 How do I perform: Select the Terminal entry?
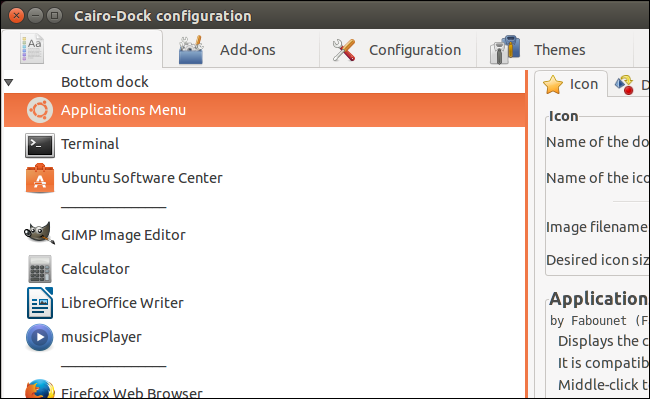(264, 144)
